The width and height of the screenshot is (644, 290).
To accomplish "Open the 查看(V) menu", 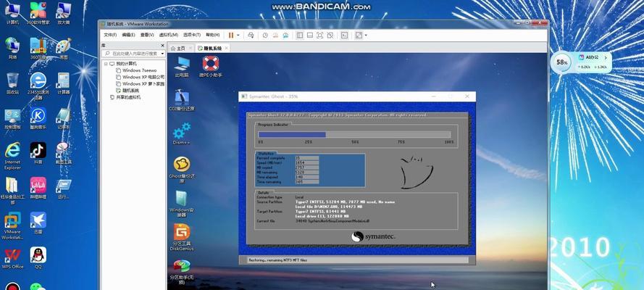I will pos(146,36).
